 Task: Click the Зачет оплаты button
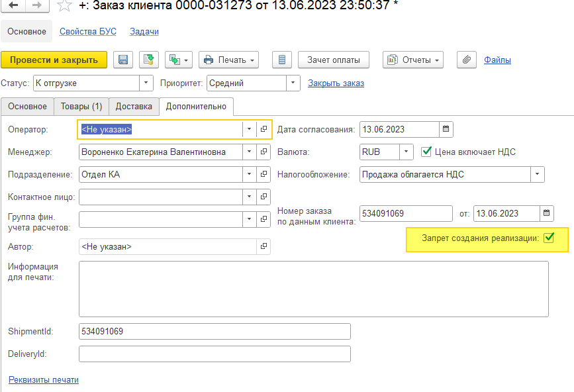click(333, 60)
